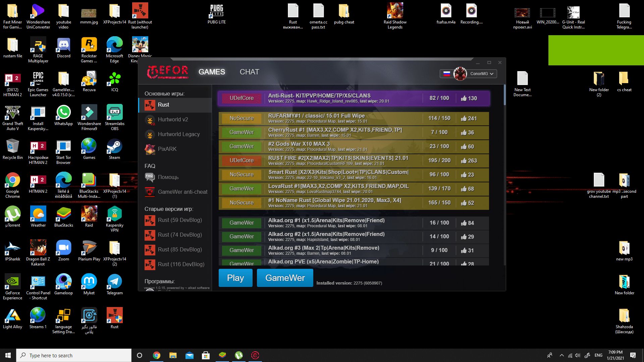Select the #1 NoName Rust server
Viewport: 644px width, 362px height.
[354, 203]
